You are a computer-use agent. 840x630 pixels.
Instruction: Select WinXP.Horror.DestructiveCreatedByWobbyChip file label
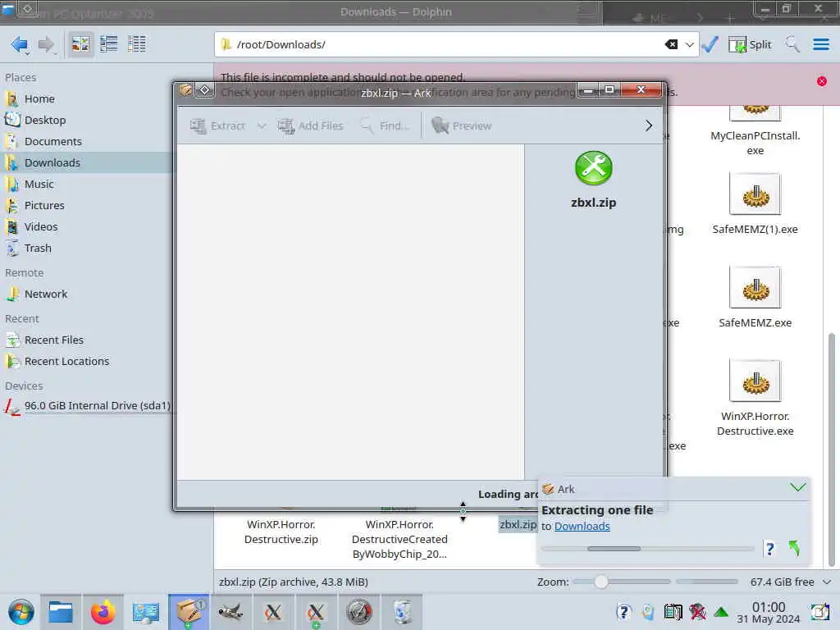point(399,540)
